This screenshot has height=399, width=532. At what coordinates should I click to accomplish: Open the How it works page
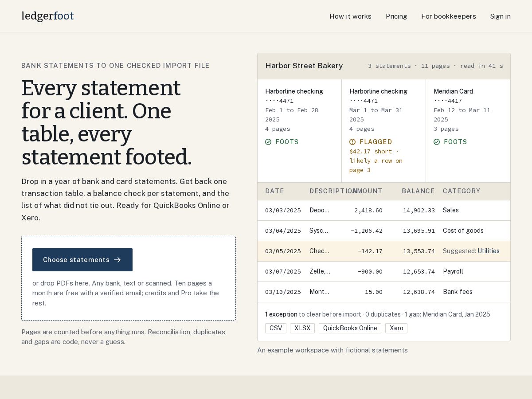coord(350,16)
